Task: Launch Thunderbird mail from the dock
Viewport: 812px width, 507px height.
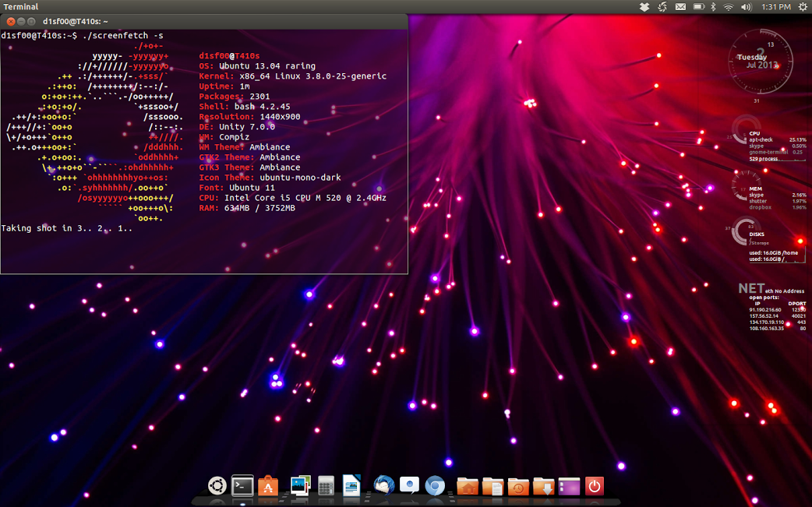Action: pyautogui.click(x=383, y=486)
